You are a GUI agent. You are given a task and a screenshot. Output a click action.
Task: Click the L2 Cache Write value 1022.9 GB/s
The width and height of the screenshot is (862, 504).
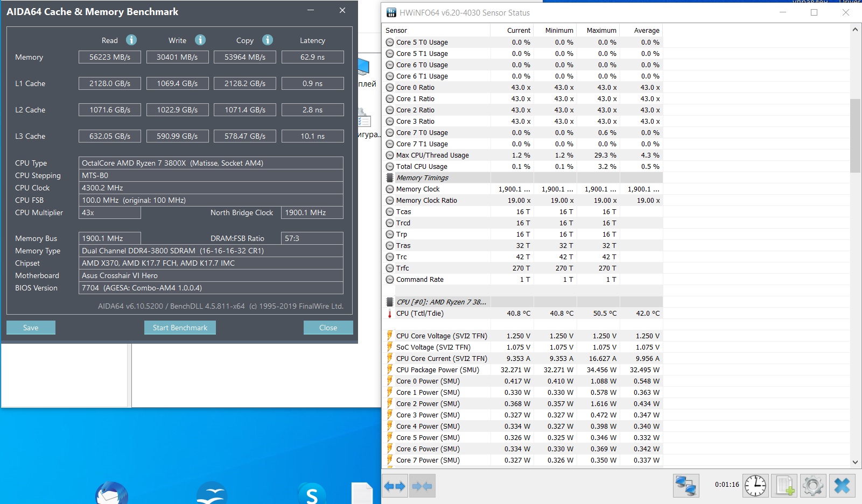[177, 110]
